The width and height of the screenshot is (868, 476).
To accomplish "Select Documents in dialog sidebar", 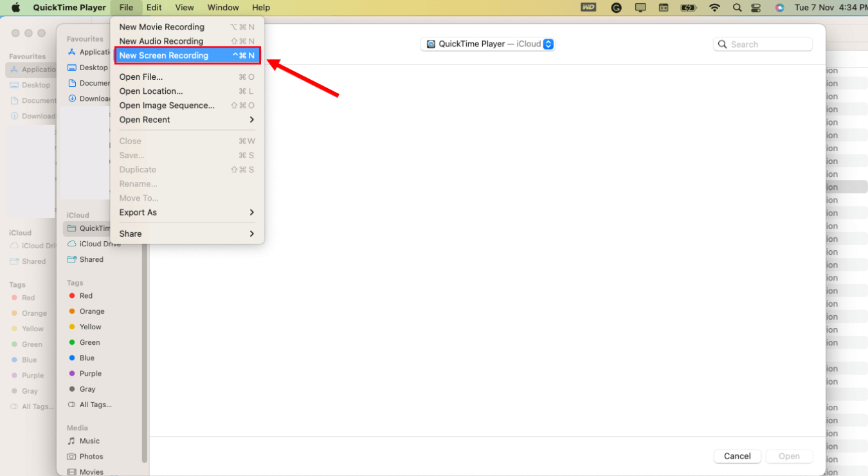I will (89, 83).
